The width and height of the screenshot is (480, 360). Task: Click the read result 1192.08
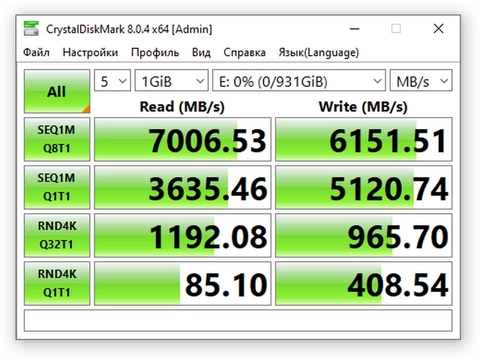183,235
